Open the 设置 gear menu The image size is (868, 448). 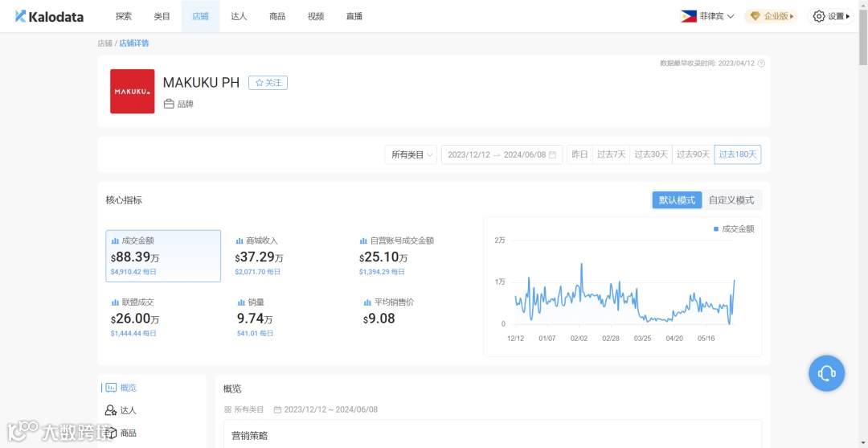click(x=830, y=16)
